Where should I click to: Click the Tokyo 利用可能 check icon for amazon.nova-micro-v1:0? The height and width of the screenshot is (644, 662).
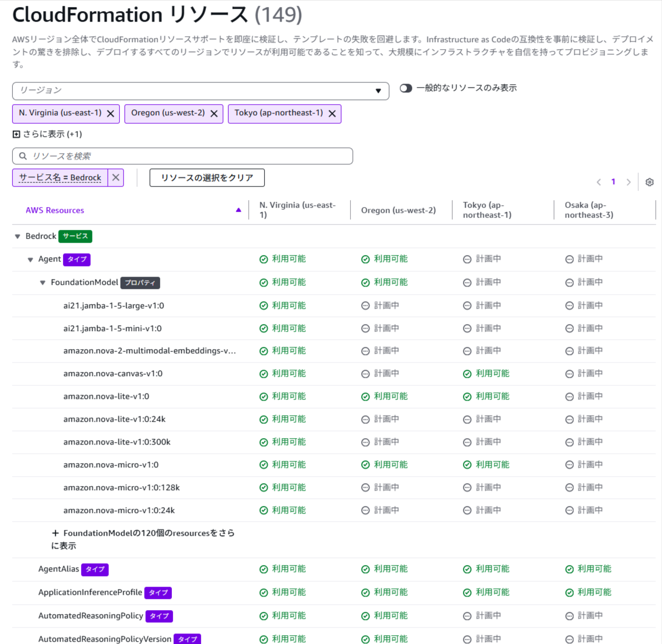[x=467, y=465]
